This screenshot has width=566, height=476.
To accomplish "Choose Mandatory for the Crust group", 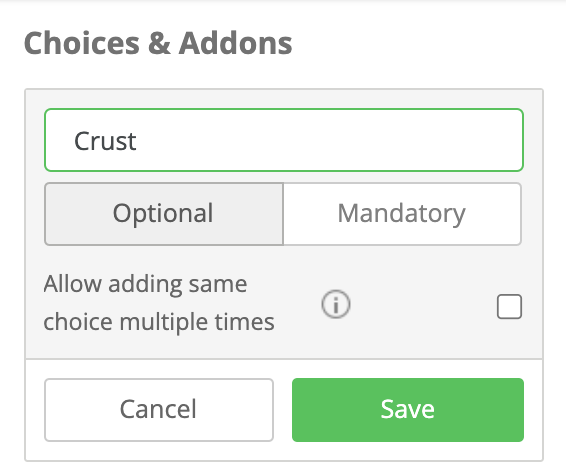I will click(402, 214).
